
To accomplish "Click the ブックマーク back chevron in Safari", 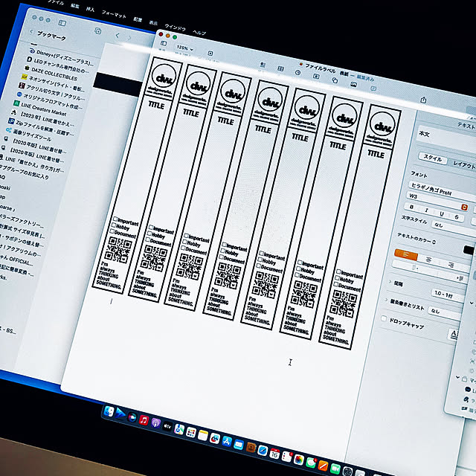I will tap(31, 31).
